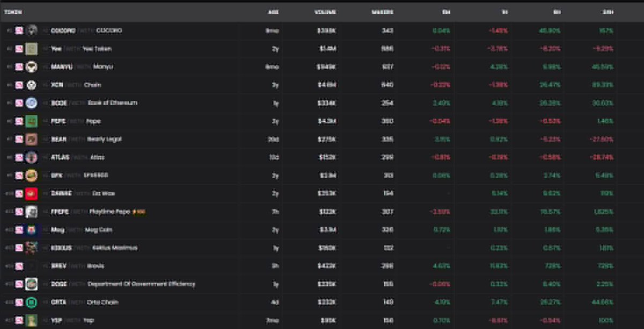This screenshot has height=329, width=644.
Task: Click the Yee Token logo
Action: (32, 49)
